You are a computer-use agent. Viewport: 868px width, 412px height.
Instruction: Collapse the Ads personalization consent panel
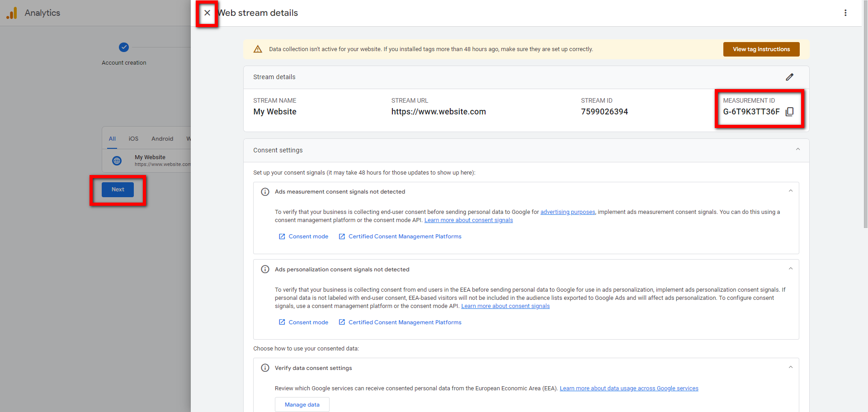point(791,268)
